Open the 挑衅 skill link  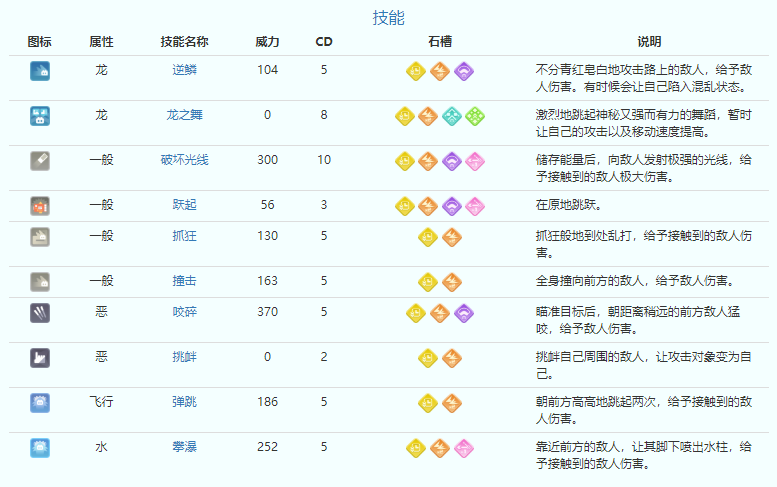184,357
